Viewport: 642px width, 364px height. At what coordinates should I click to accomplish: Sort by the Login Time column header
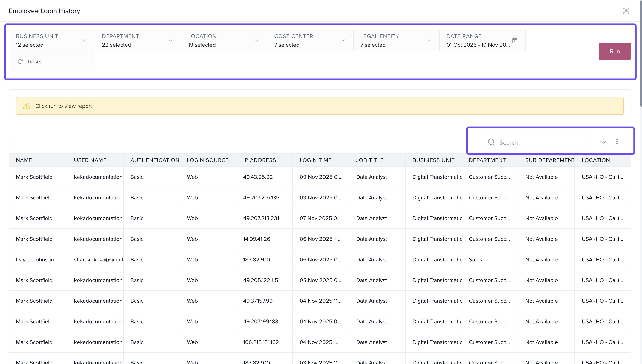(x=315, y=160)
